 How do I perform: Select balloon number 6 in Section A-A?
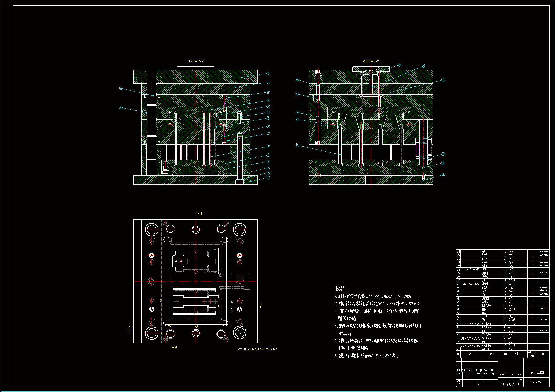[x=268, y=146]
